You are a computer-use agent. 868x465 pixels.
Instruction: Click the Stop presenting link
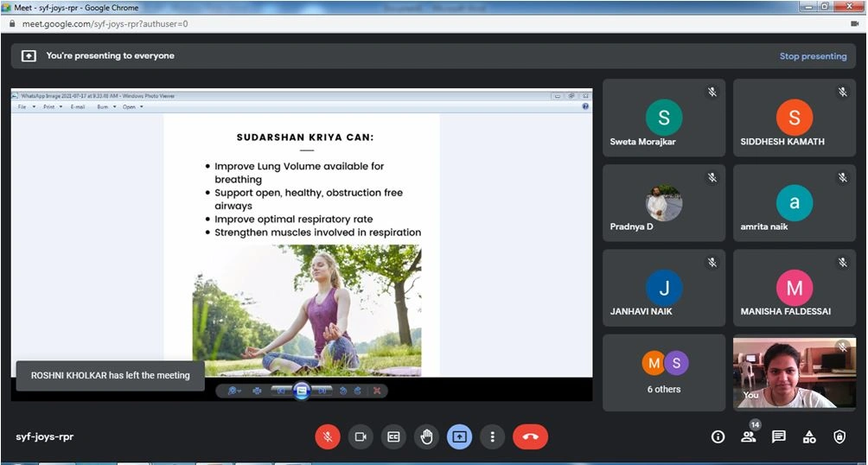tap(813, 56)
